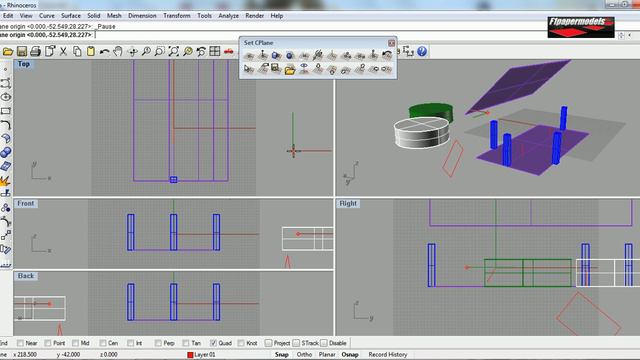Open the Surface menu

coord(71,16)
